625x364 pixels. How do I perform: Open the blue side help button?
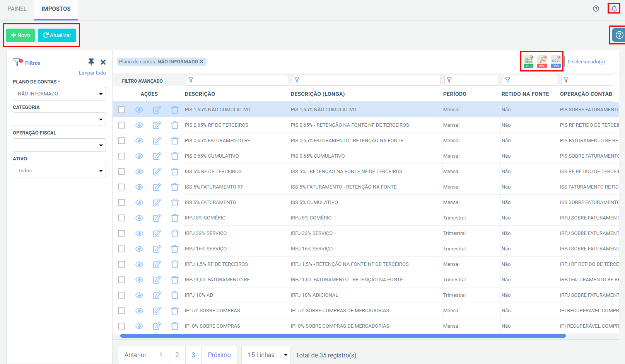(x=619, y=35)
